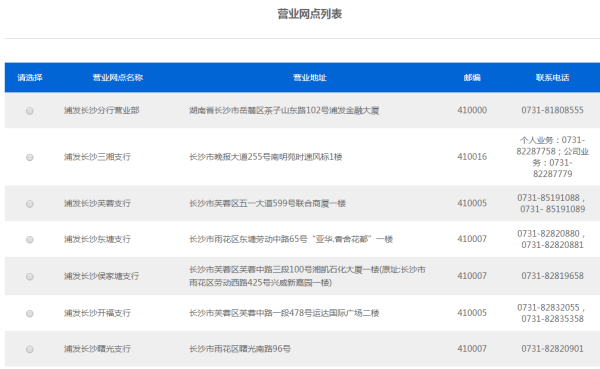The height and width of the screenshot is (369, 600).
Task: Select radio button for 浦发长沙侯家塘支行
Action: click(x=29, y=276)
